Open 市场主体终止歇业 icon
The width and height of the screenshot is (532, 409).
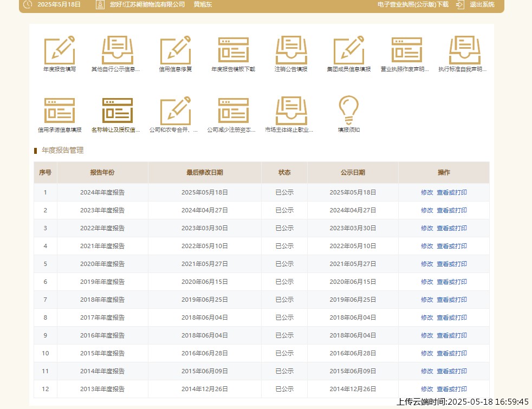tap(291, 111)
